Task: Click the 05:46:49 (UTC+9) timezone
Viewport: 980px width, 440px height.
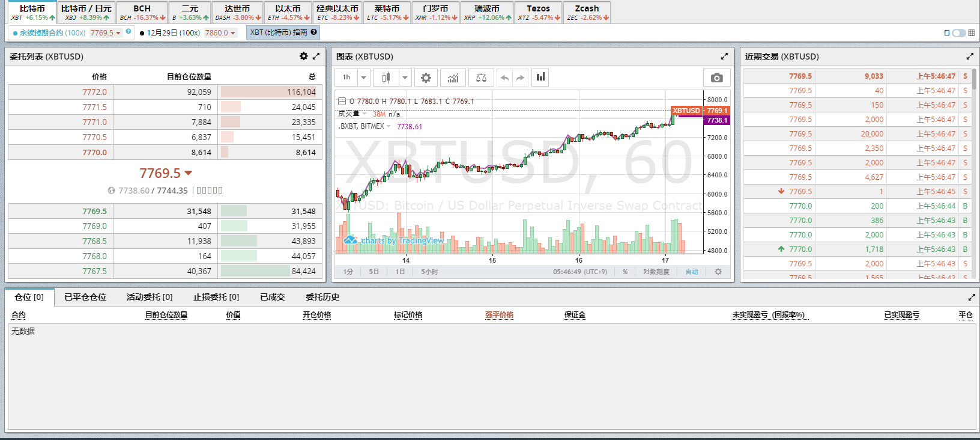Action: coord(580,272)
